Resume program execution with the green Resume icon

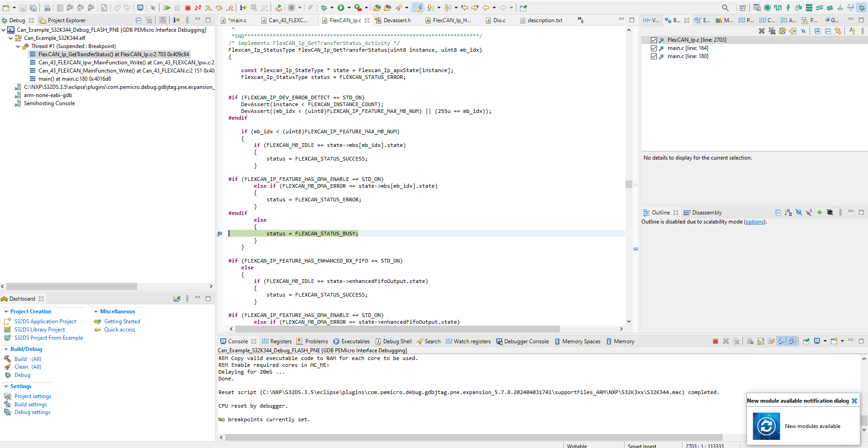pos(167,8)
